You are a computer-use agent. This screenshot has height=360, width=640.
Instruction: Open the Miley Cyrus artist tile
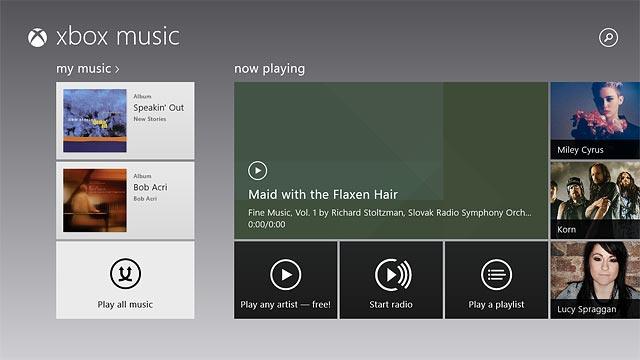595,120
